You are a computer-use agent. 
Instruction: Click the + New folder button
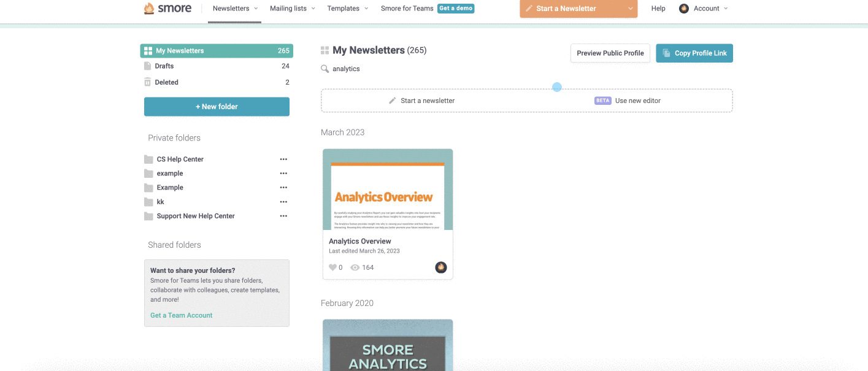click(217, 107)
